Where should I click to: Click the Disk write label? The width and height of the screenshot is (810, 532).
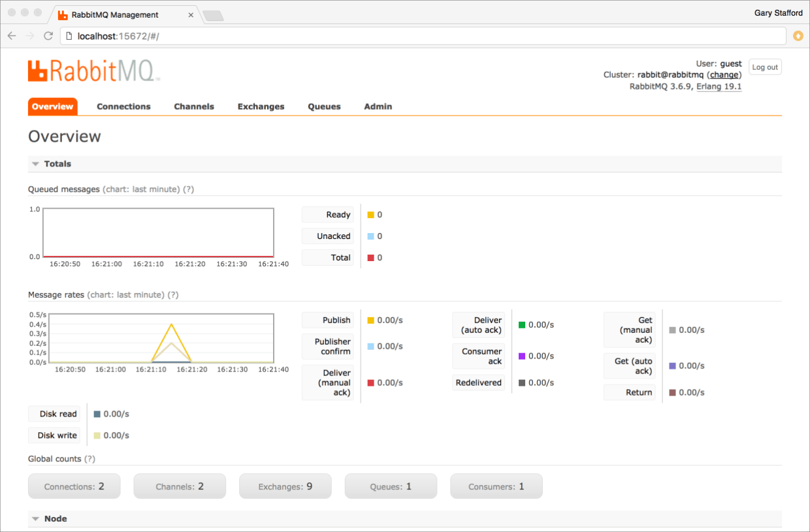tap(54, 435)
